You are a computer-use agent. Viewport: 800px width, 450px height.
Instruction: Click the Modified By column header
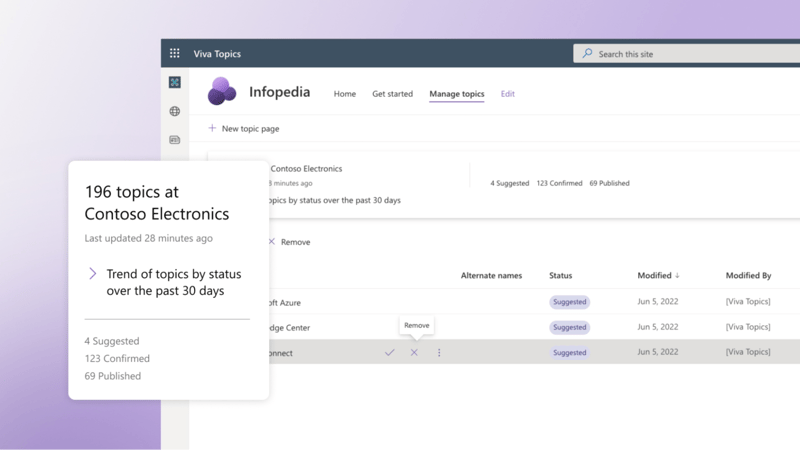(748, 276)
